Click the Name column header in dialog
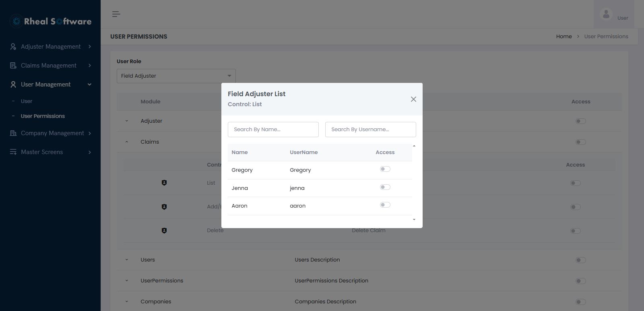This screenshot has height=311, width=644. point(239,152)
